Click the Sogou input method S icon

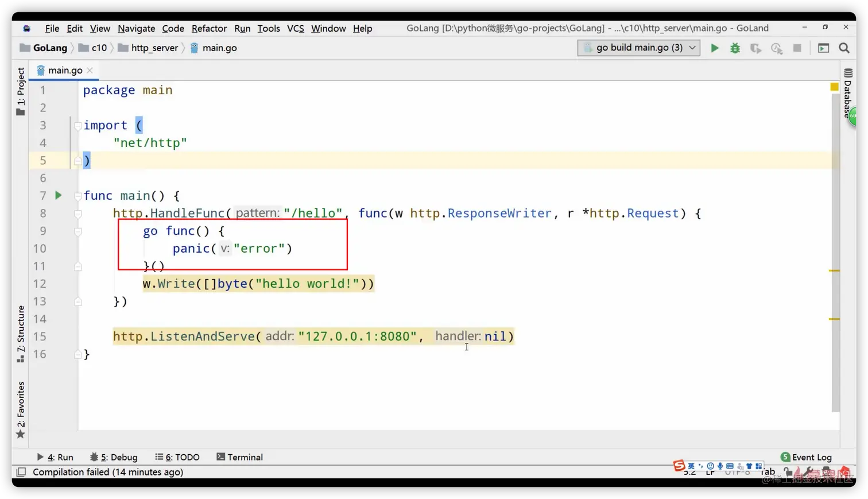click(x=679, y=465)
